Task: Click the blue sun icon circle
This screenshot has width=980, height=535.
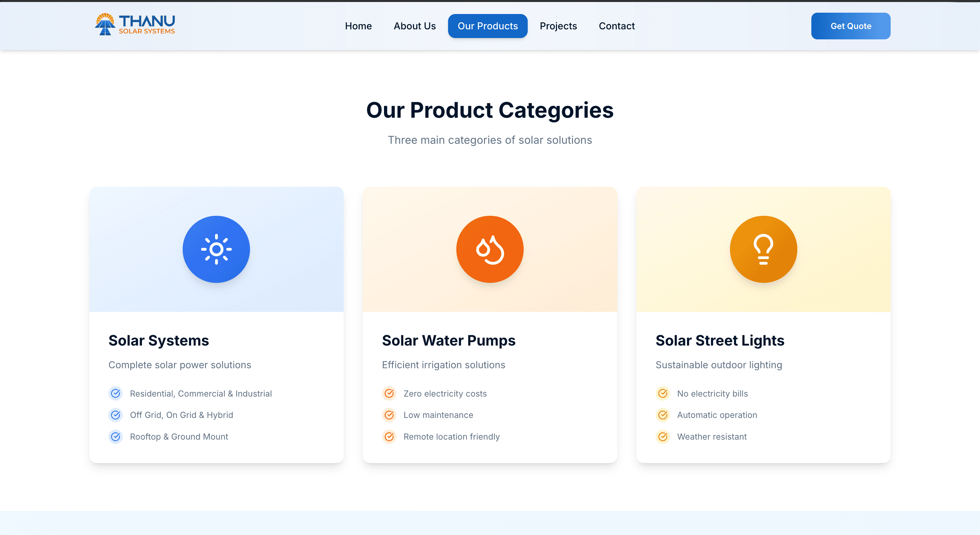Action: 216,249
